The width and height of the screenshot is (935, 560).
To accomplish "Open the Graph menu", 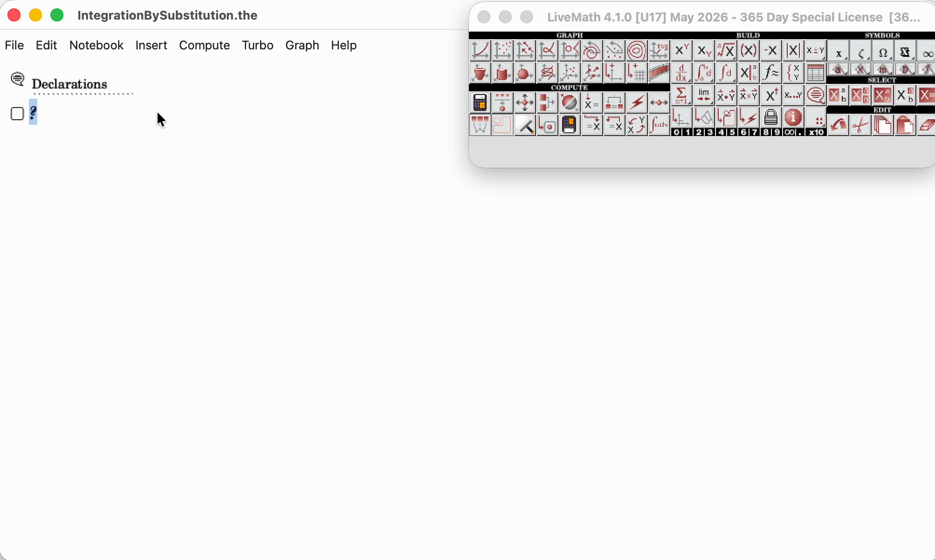I will tap(302, 45).
